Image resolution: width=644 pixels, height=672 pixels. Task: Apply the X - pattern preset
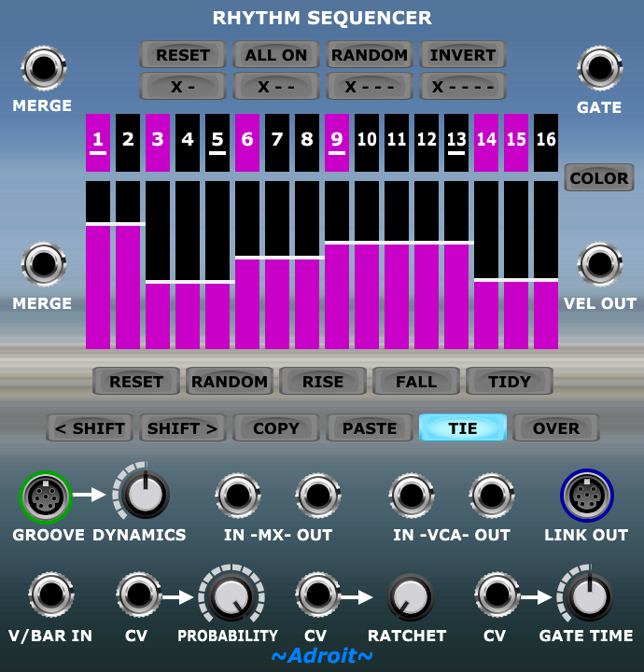coord(183,86)
